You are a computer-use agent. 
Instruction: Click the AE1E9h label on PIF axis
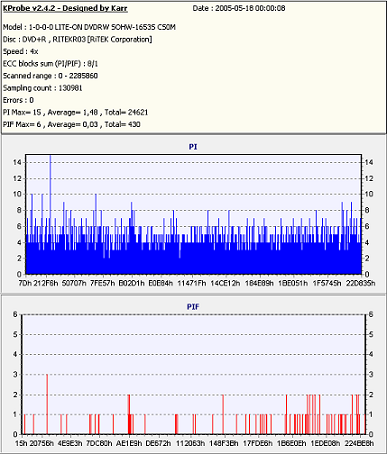pyautogui.click(x=129, y=443)
